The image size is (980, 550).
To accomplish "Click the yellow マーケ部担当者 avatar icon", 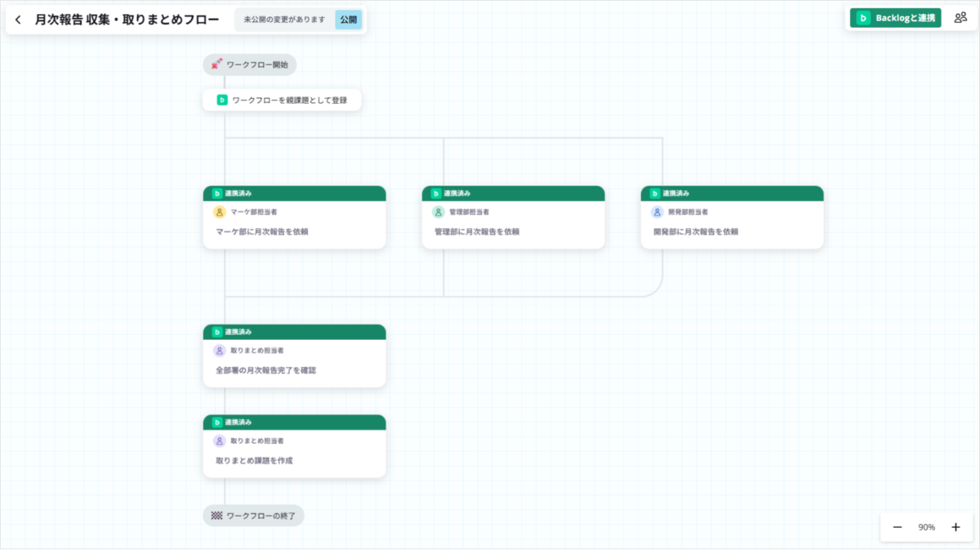I will coord(220,212).
